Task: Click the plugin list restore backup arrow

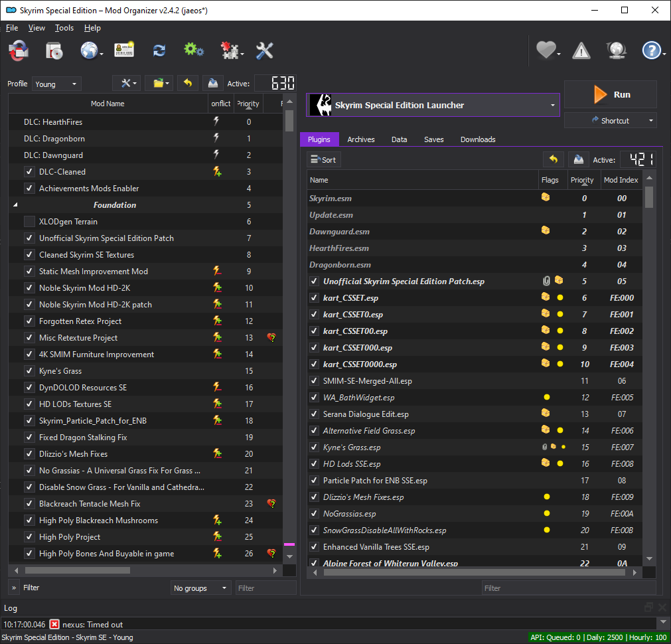Action: pyautogui.click(x=554, y=160)
